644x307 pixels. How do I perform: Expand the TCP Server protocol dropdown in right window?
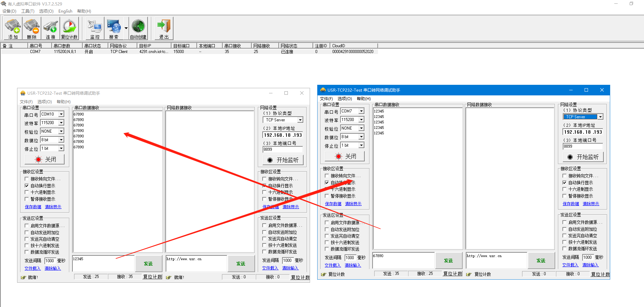[600, 117]
